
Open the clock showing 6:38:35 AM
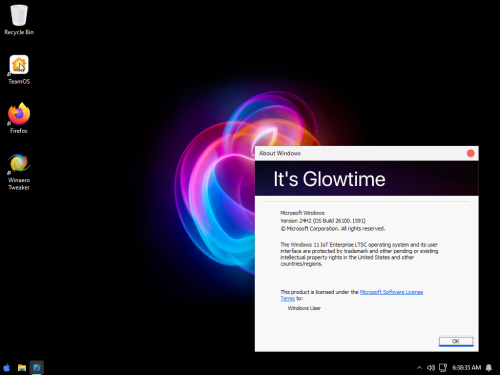pos(467,368)
